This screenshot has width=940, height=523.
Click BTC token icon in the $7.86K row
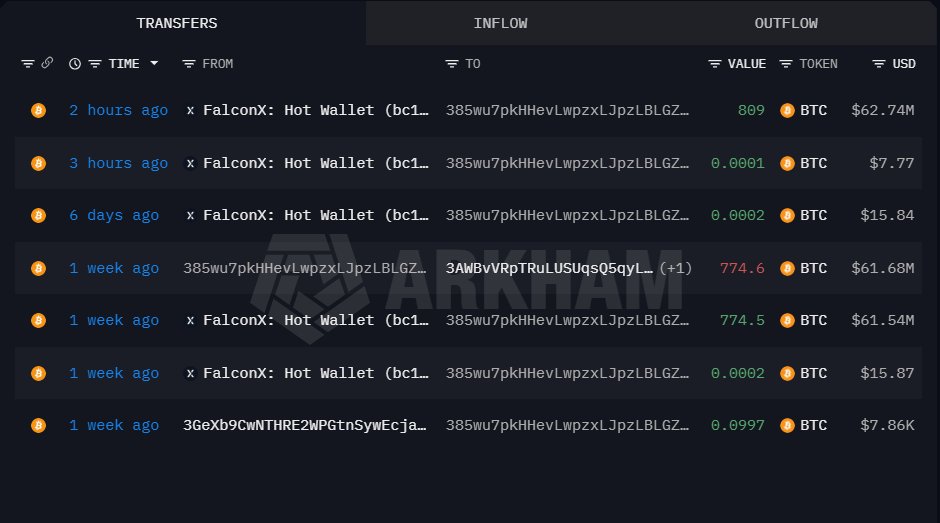tap(787, 425)
